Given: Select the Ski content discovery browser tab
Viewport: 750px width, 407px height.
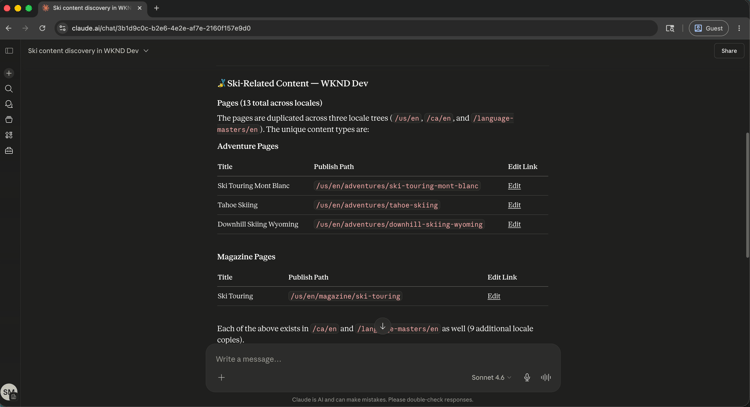Looking at the screenshot, I should (x=92, y=8).
